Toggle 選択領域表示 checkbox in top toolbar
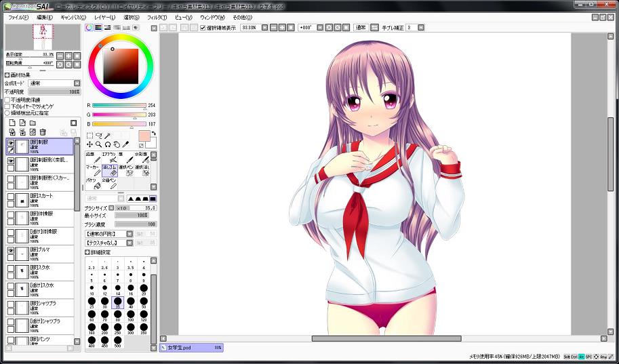The height and width of the screenshot is (364, 619). (203, 28)
